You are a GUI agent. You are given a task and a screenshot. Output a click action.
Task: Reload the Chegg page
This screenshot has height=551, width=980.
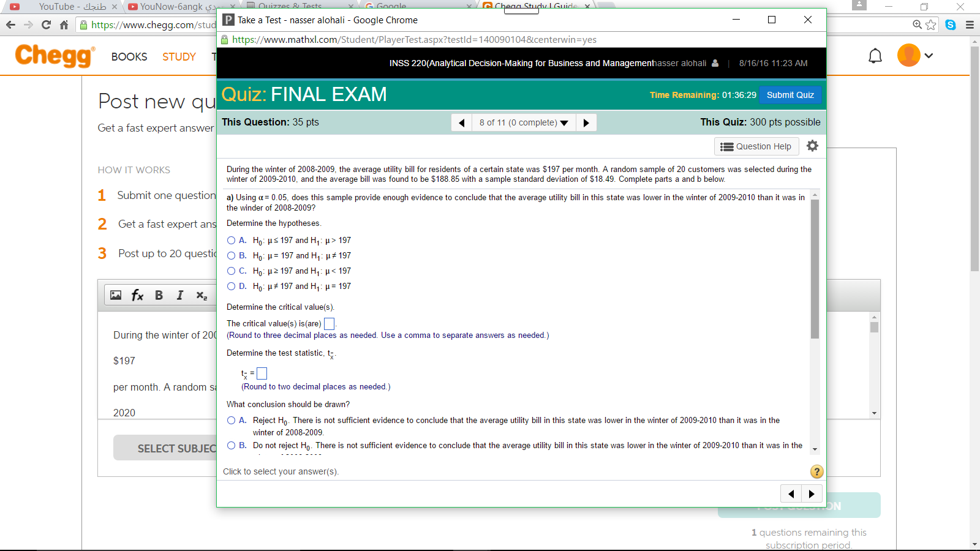(x=46, y=25)
